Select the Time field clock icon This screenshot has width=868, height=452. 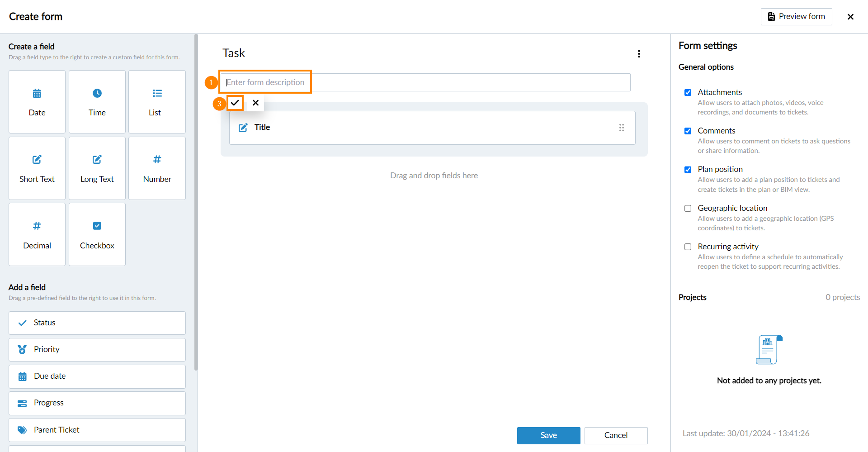97,94
